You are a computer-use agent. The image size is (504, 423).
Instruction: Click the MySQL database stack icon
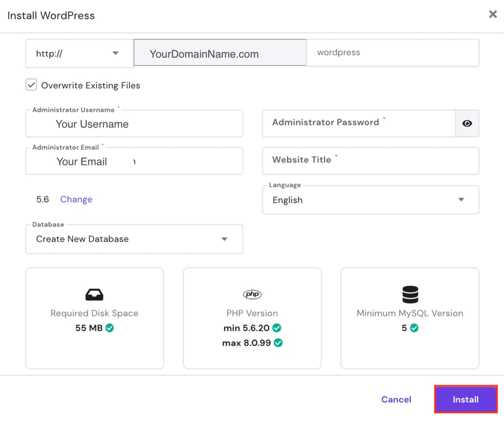click(x=409, y=294)
